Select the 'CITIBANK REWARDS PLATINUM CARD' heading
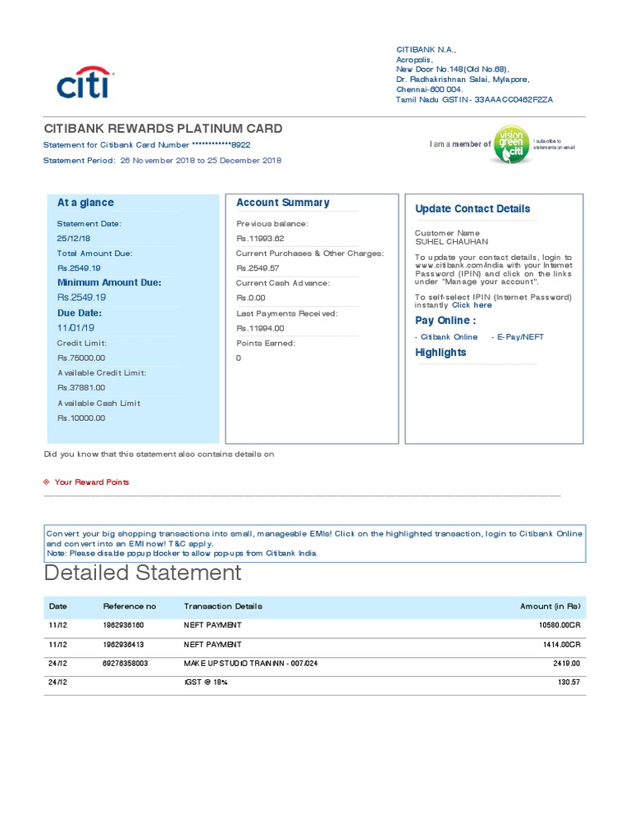This screenshot has height=840, width=630. (x=163, y=129)
